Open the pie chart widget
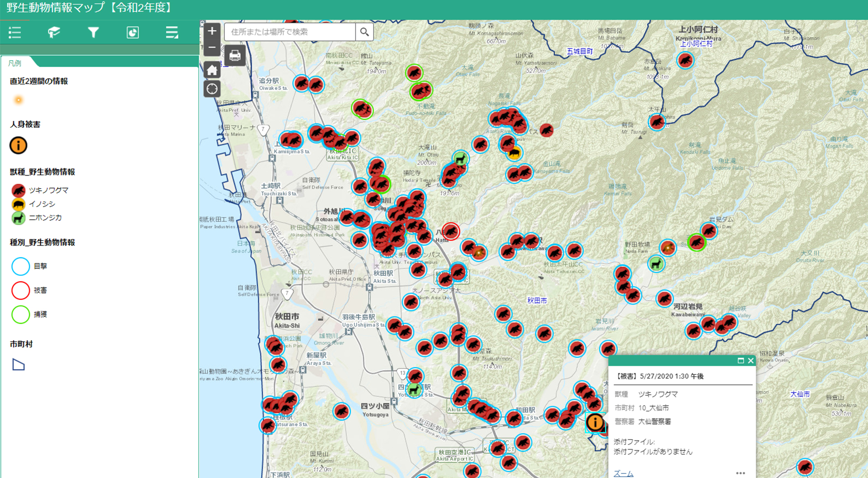Image resolution: width=868 pixels, height=478 pixels. click(x=132, y=33)
